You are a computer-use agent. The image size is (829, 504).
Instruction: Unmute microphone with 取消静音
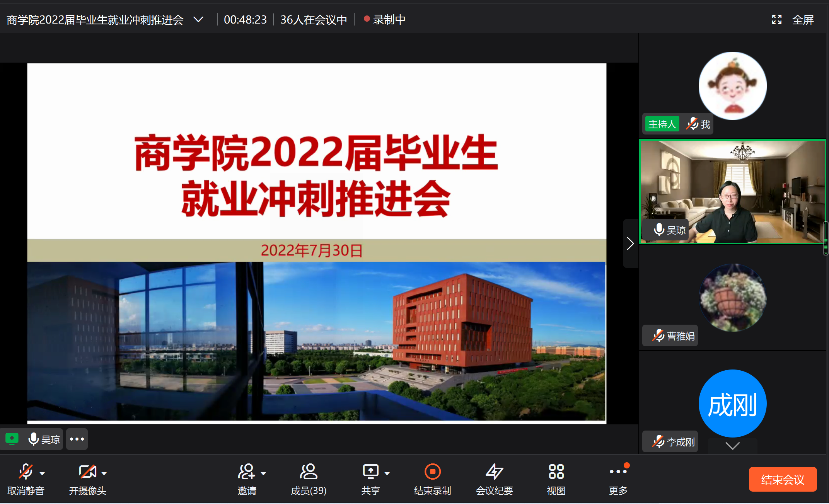[26, 472]
